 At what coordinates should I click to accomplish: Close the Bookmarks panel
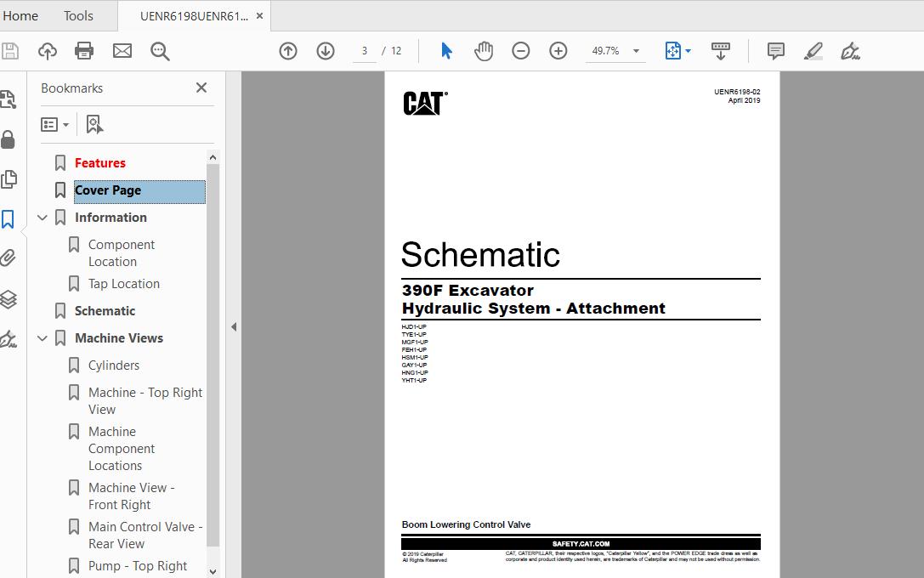point(201,88)
